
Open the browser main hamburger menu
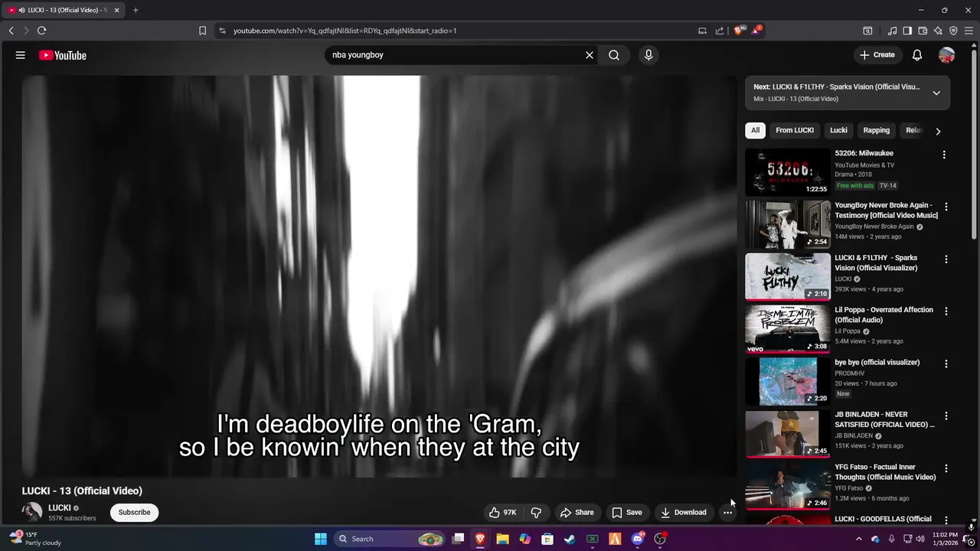click(x=969, y=31)
